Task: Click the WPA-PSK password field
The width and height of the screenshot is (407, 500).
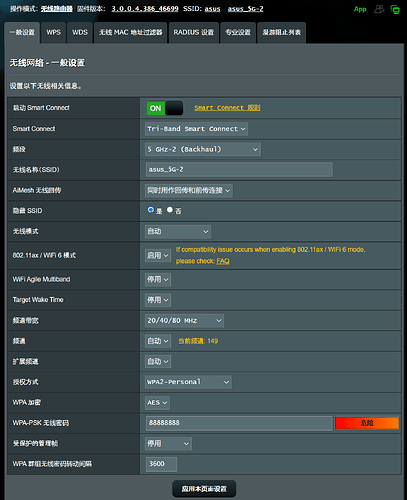Action: (x=239, y=423)
